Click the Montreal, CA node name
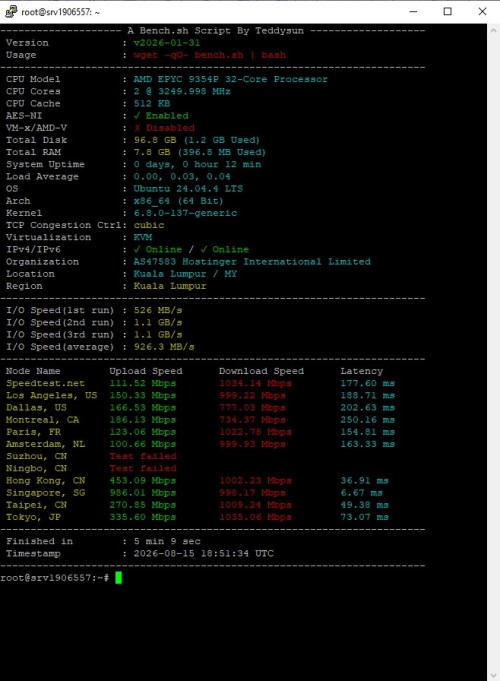The height and width of the screenshot is (681, 500). (42, 420)
